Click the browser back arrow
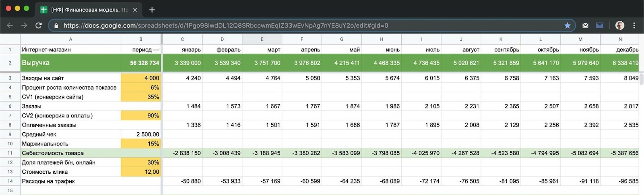Viewport: 644px width, 195px height. tap(10, 25)
